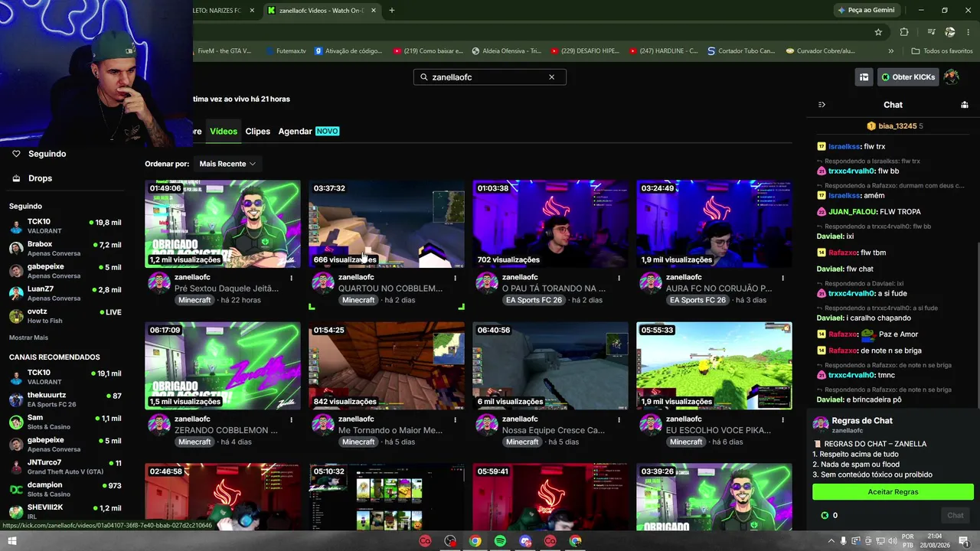Open the ovotz live channel
The image size is (980, 551).
pyautogui.click(x=65, y=316)
